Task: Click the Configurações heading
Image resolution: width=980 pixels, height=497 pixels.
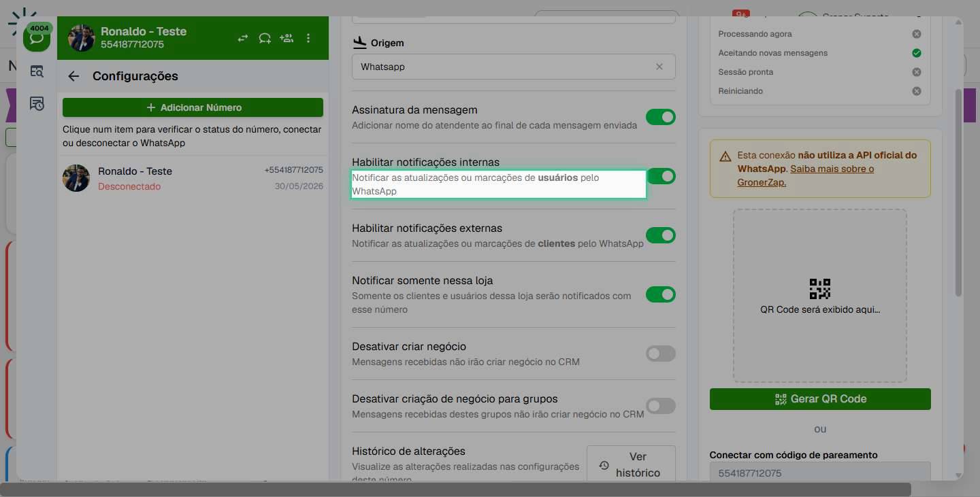Action: click(135, 76)
